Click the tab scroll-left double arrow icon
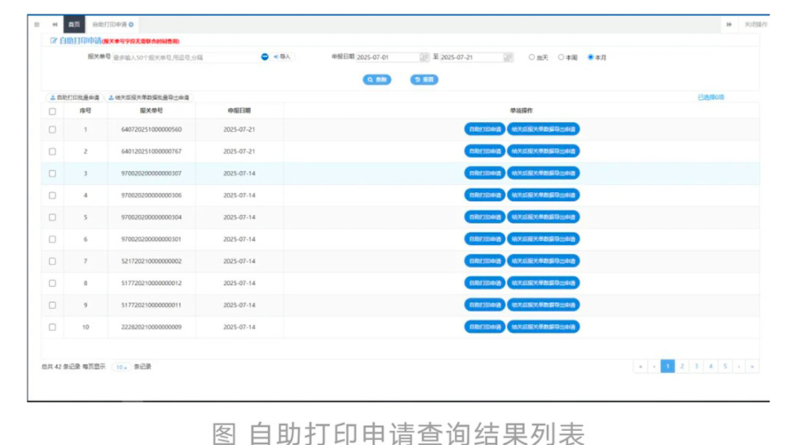 [54, 24]
